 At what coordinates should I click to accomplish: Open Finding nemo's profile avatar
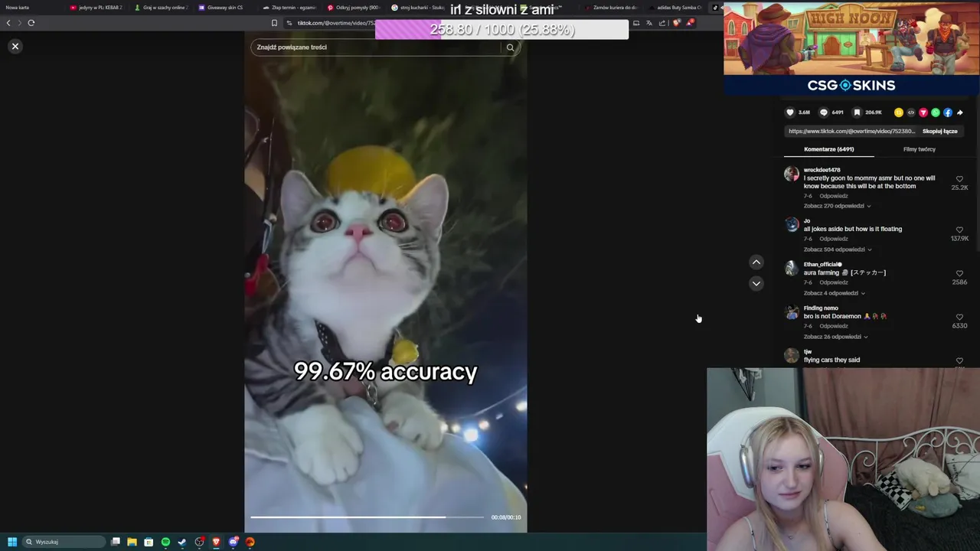792,311
